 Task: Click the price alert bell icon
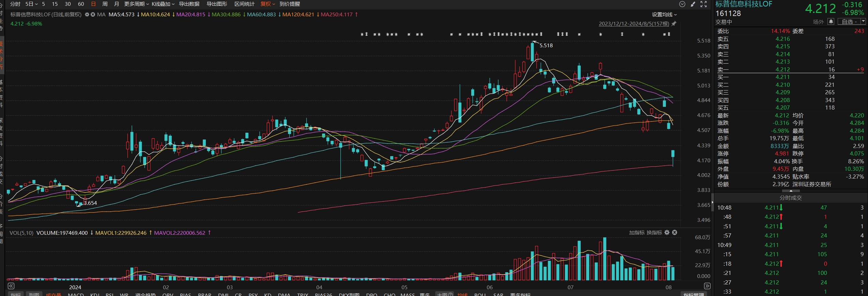coord(831,22)
